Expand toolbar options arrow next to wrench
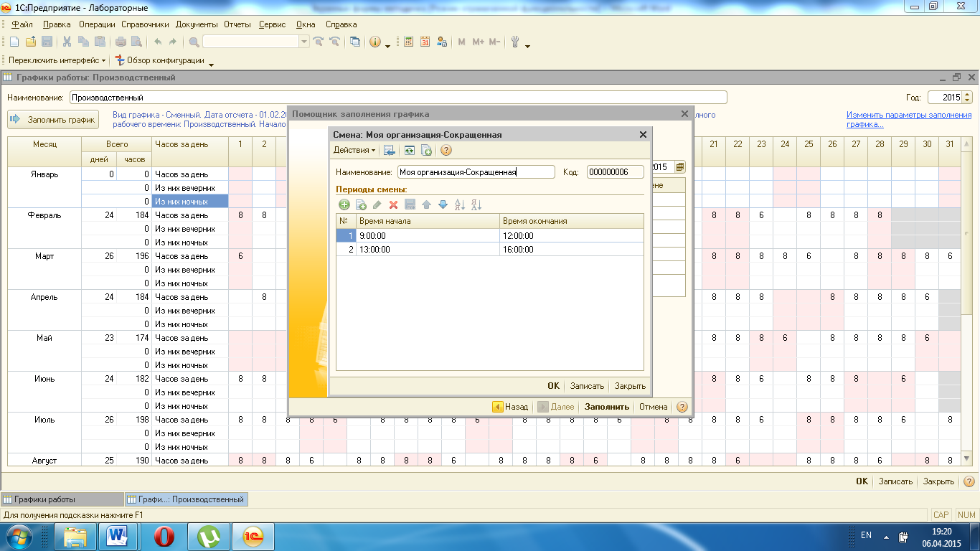 coord(528,46)
